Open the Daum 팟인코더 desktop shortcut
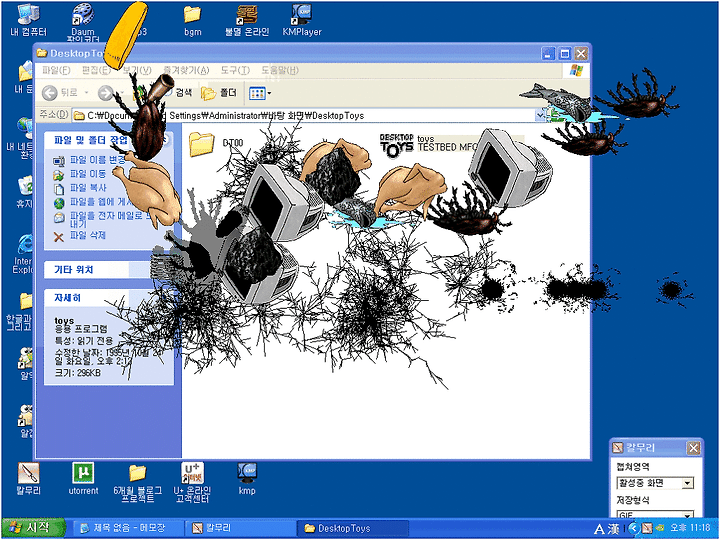Screen dimensions: 720x540 pyautogui.click(x=83, y=22)
